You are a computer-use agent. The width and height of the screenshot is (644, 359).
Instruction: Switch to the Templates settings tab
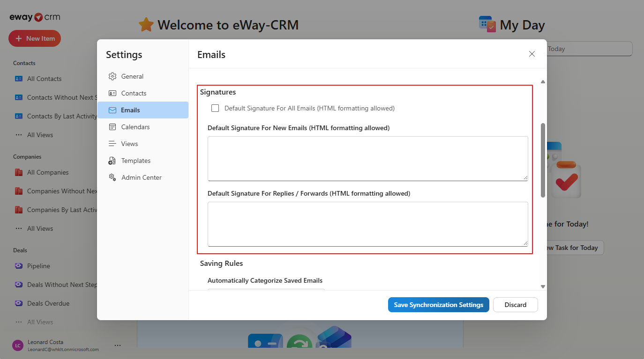(x=143, y=161)
